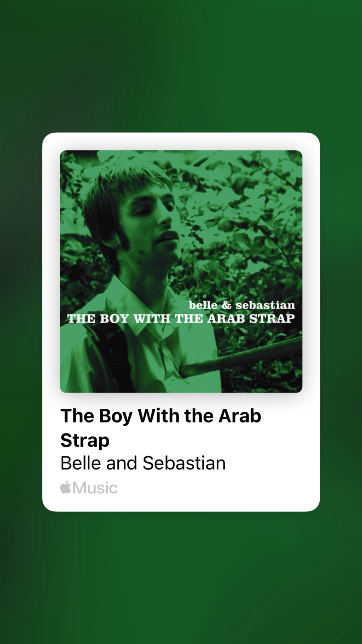Click the ampersand in "belle & sebastian"
This screenshot has width=362, height=644.
[x=226, y=306]
